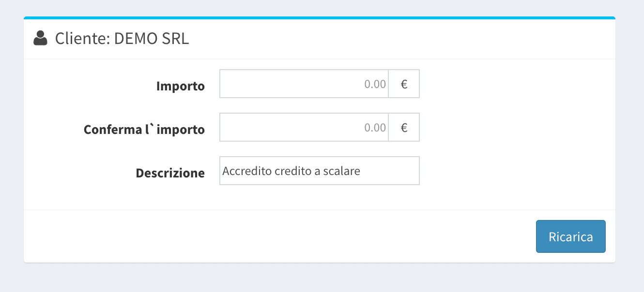Click the Descrizione label

[170, 173]
